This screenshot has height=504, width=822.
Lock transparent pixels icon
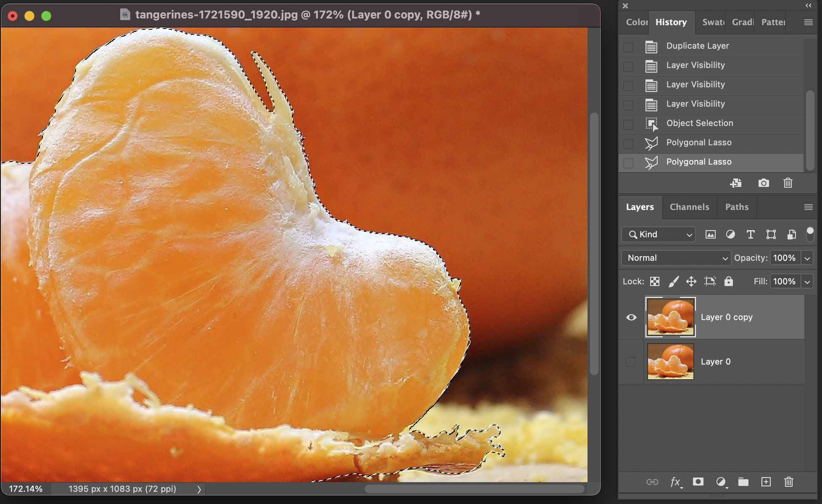pos(654,281)
